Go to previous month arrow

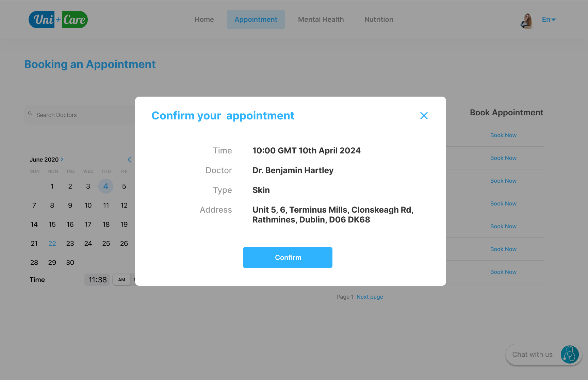coord(129,160)
